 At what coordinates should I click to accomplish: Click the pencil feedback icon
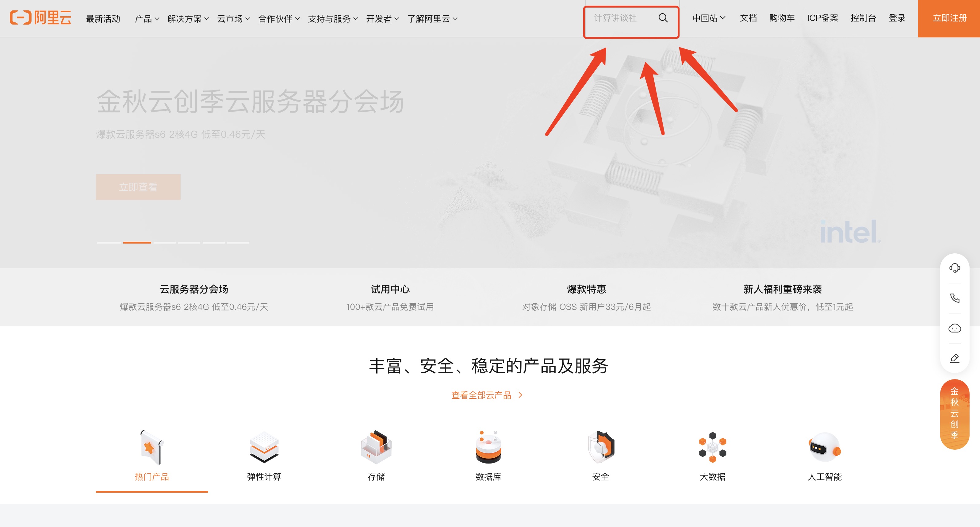(x=954, y=358)
